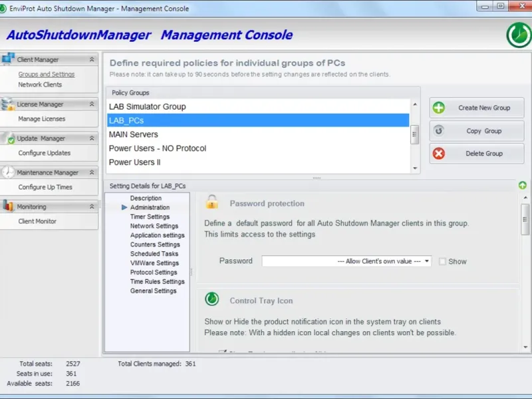The height and width of the screenshot is (399, 532).
Task: Click settings panel scroll-up arrow
Action: [x=525, y=198]
